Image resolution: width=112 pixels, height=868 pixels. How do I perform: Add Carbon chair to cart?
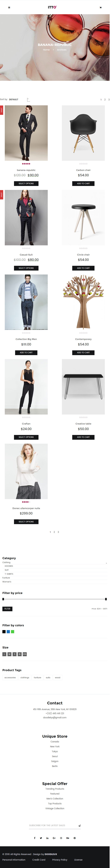point(83,184)
